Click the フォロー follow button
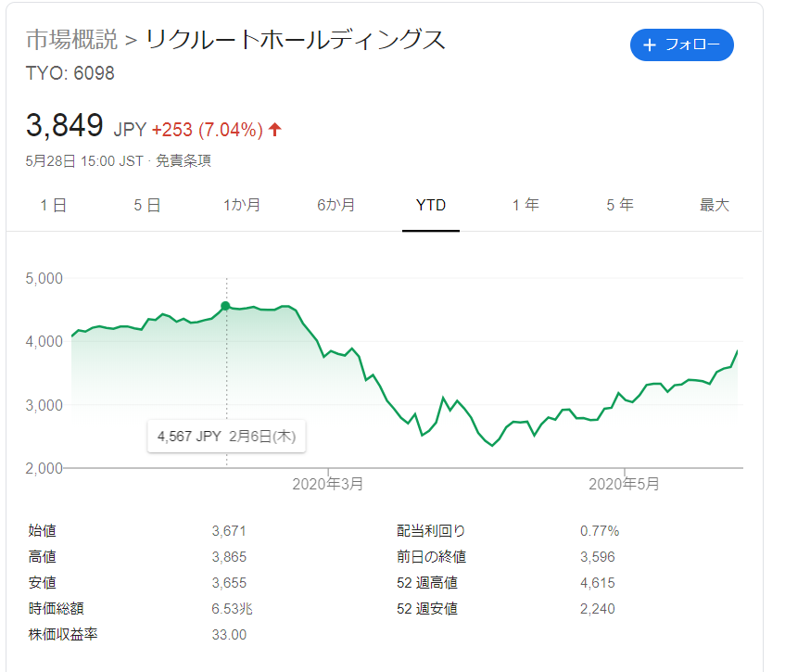The image size is (785, 672). coord(682,45)
